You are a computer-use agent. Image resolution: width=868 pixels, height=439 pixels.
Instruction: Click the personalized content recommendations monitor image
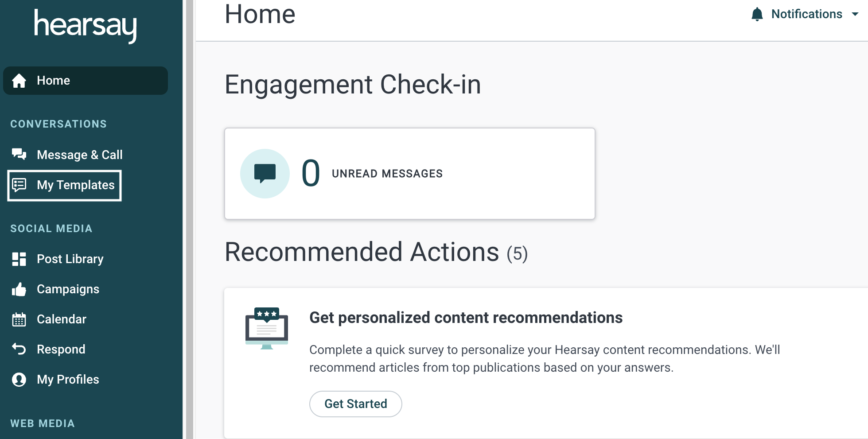(x=267, y=328)
